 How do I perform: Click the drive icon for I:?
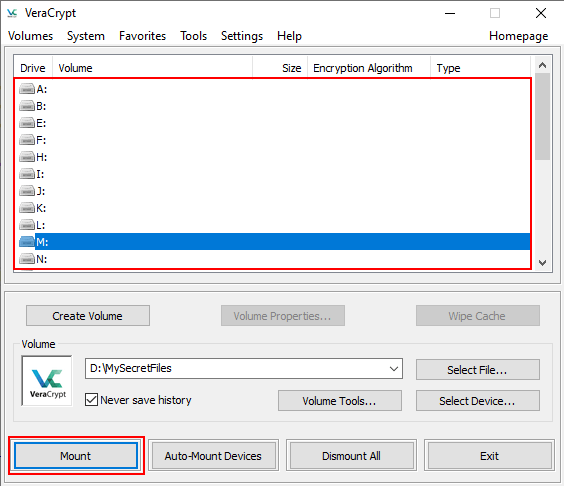click(x=27, y=174)
